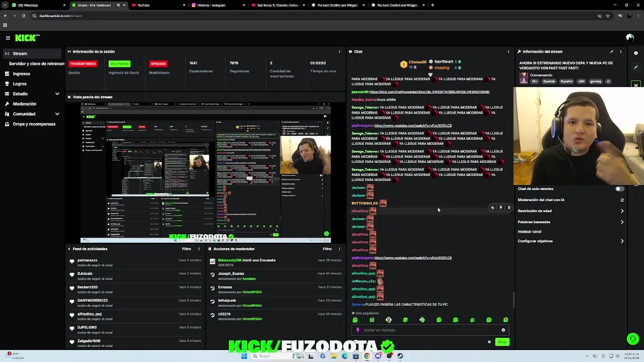Click the green circle icon on stream preview
This screenshot has width=644, height=362.
click(x=326, y=234)
